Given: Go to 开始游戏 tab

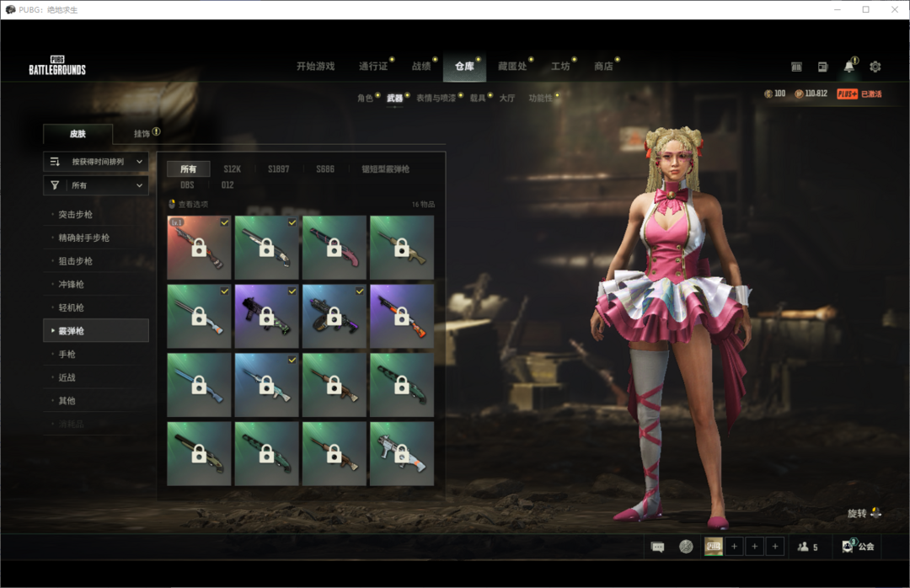Looking at the screenshot, I should (316, 67).
